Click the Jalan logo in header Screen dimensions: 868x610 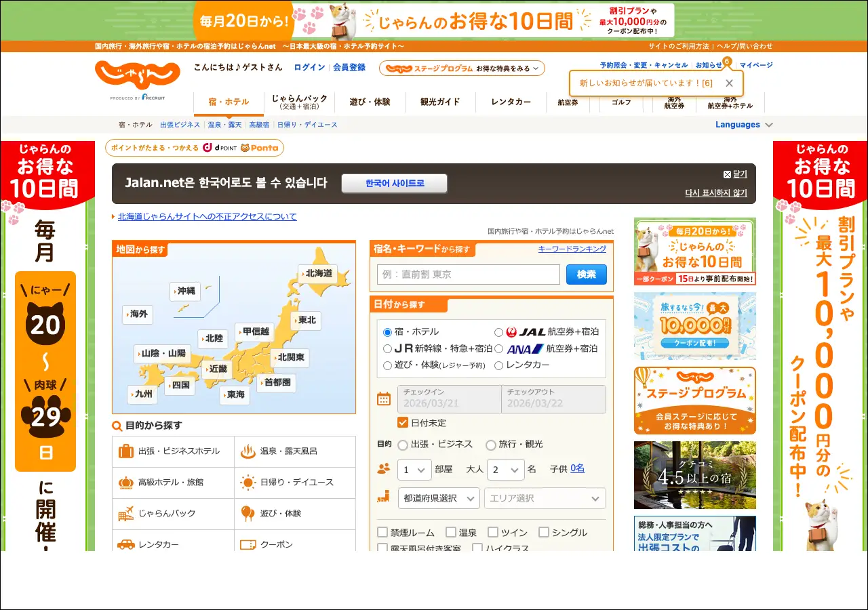click(138, 76)
